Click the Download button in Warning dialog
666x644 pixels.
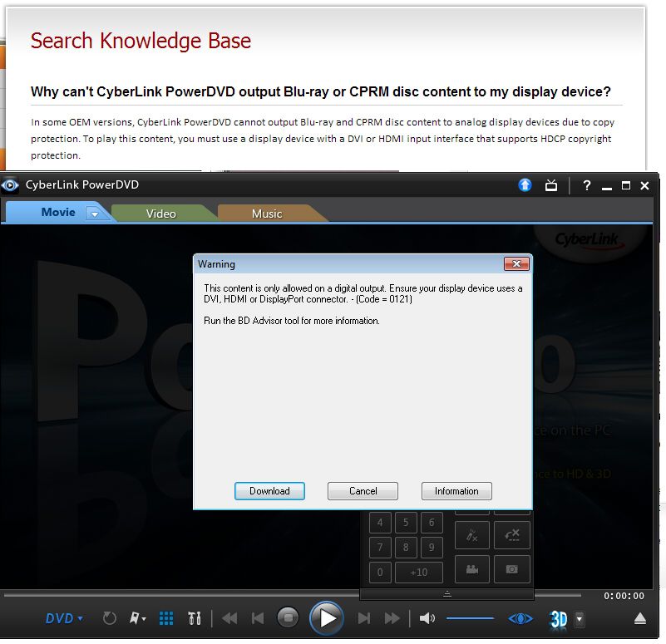coord(269,491)
